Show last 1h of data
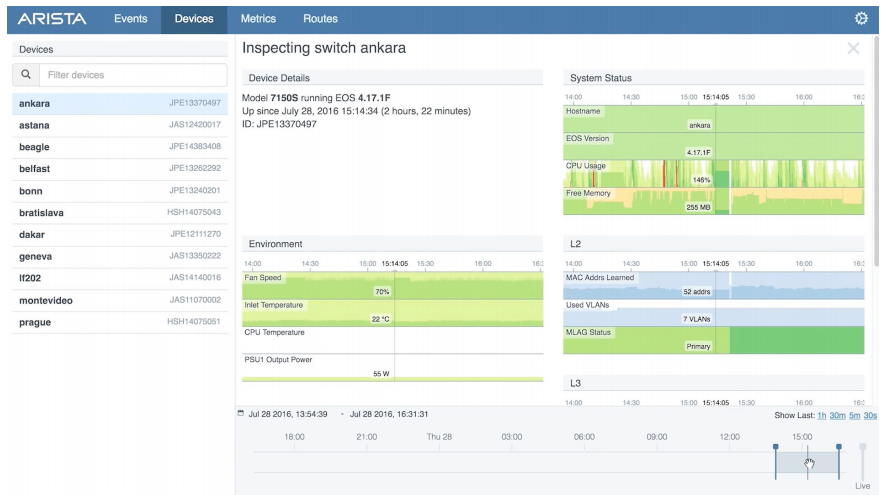889x499 pixels. pos(822,415)
